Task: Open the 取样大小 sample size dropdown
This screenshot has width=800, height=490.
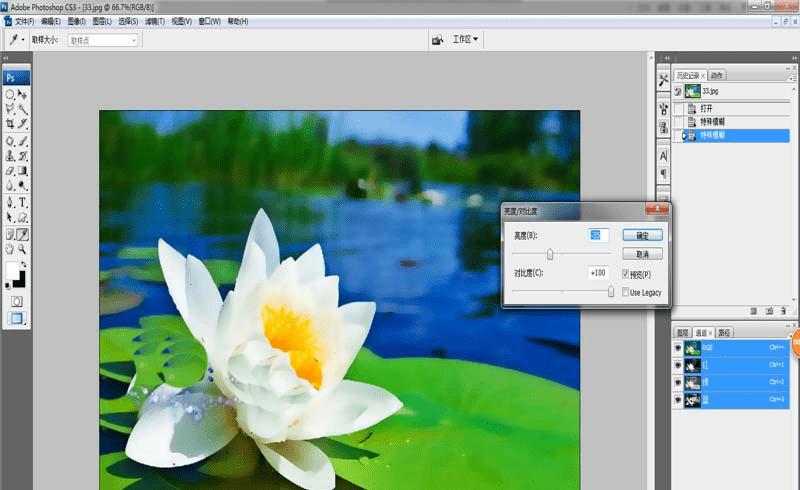Action: pyautogui.click(x=103, y=40)
